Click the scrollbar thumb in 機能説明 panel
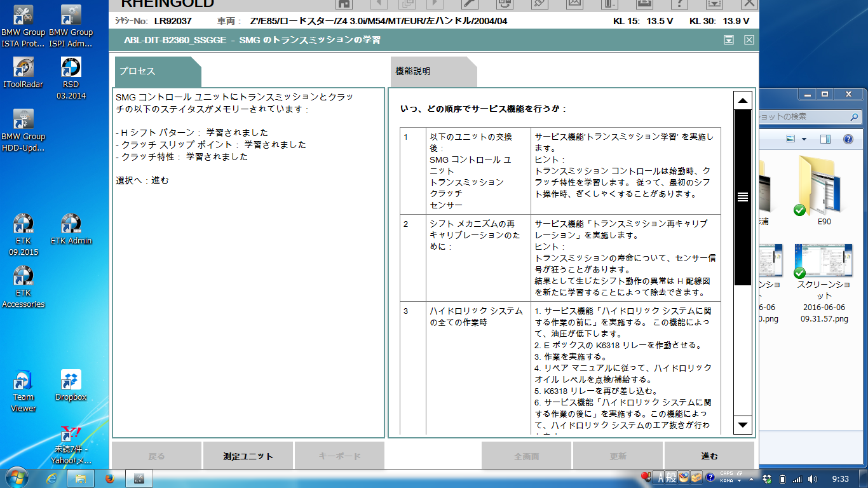The width and height of the screenshot is (868, 488). [742, 197]
